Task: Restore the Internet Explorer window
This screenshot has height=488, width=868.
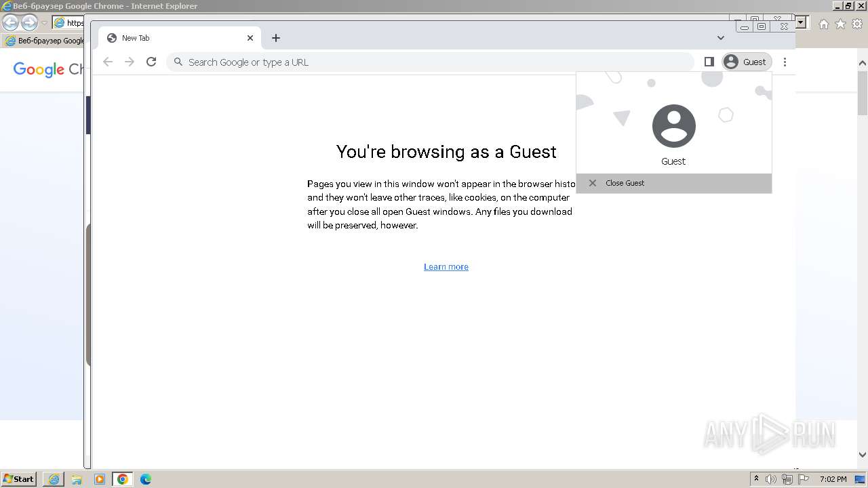Action: 848,6
